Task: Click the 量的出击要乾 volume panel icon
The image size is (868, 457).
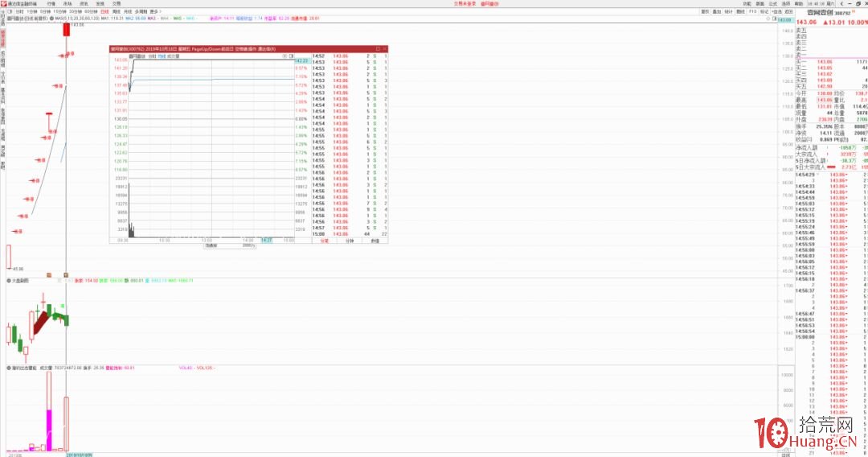Action: pyautogui.click(x=9, y=368)
